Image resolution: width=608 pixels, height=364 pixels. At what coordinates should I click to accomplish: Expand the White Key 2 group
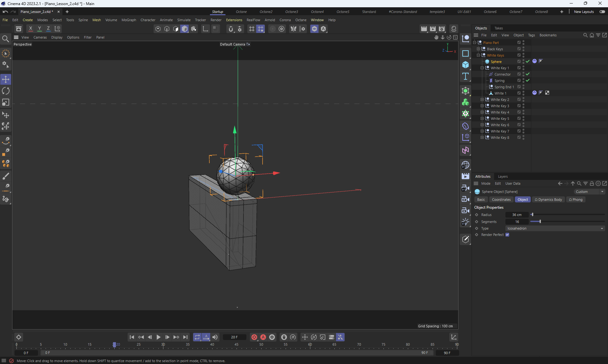[482, 100]
